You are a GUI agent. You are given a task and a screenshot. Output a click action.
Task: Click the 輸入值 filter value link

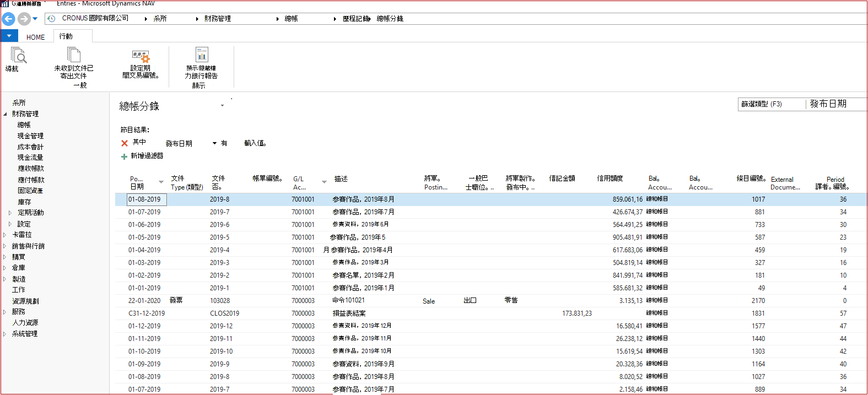coord(256,143)
